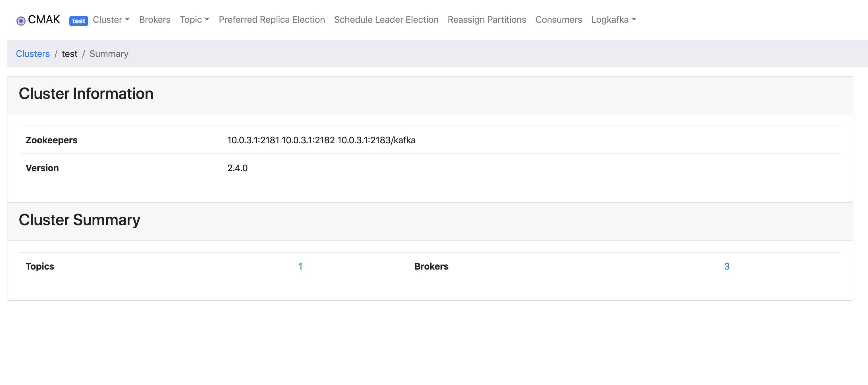Image resolution: width=868 pixels, height=385 pixels.
Task: Click the Zookeepers address string
Action: coord(321,140)
